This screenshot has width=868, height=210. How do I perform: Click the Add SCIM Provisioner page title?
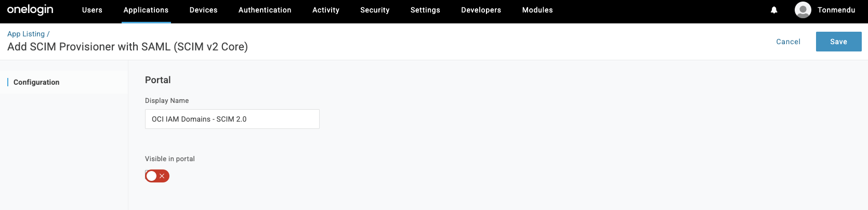127,47
